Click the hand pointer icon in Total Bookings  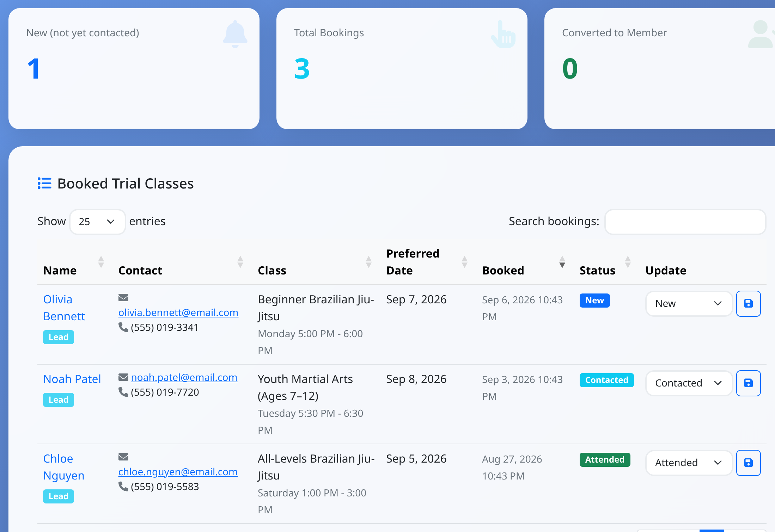point(504,34)
